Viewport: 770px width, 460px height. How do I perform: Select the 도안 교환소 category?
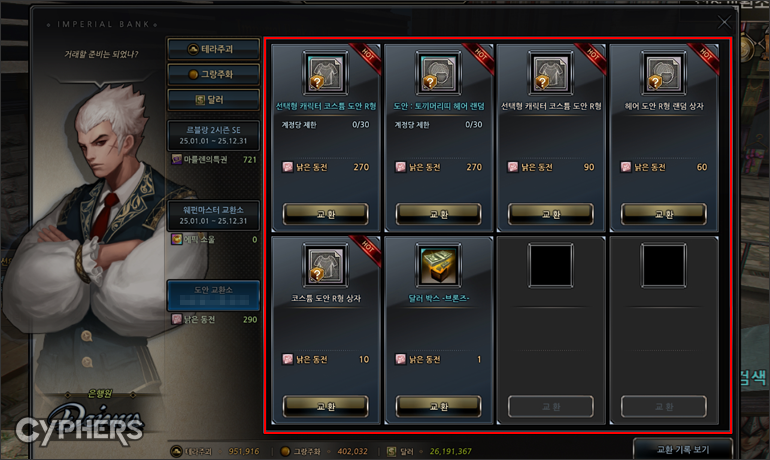tap(213, 295)
